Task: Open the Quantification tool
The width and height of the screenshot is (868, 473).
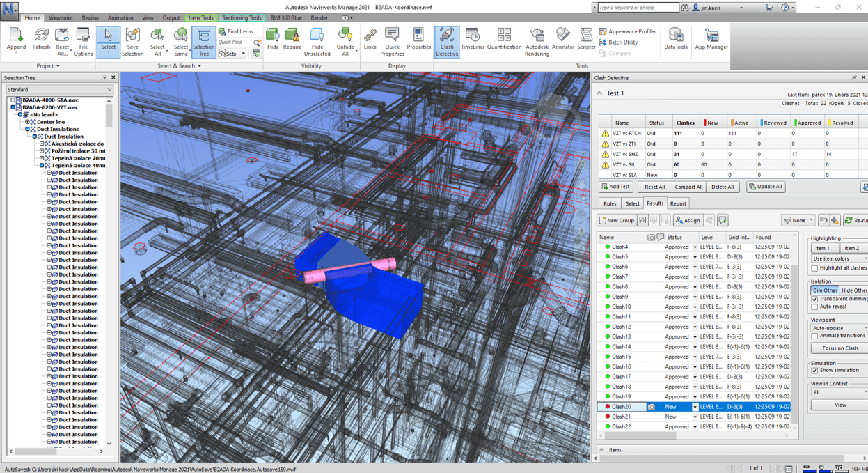Action: click(x=504, y=41)
